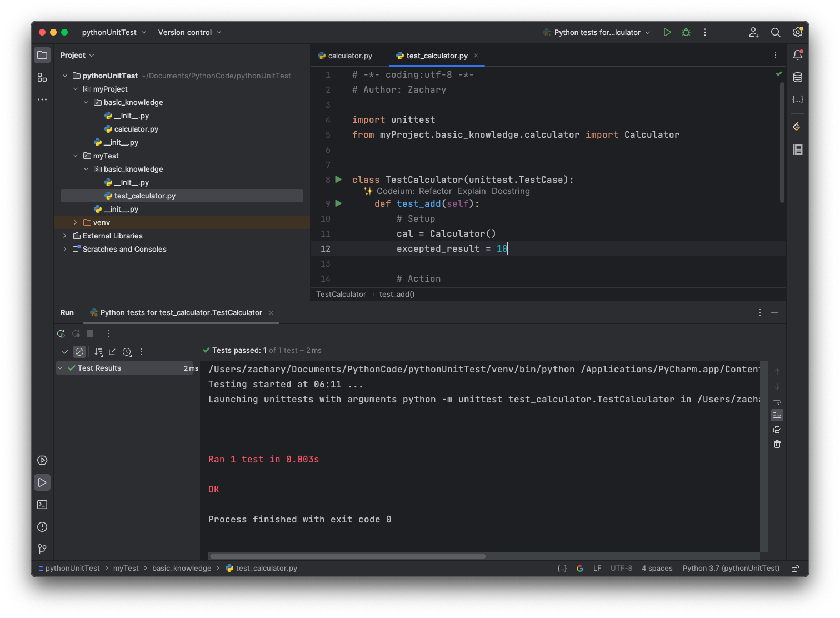Open the Structure tool window
Screen dimensions: 840x618
[x=42, y=77]
